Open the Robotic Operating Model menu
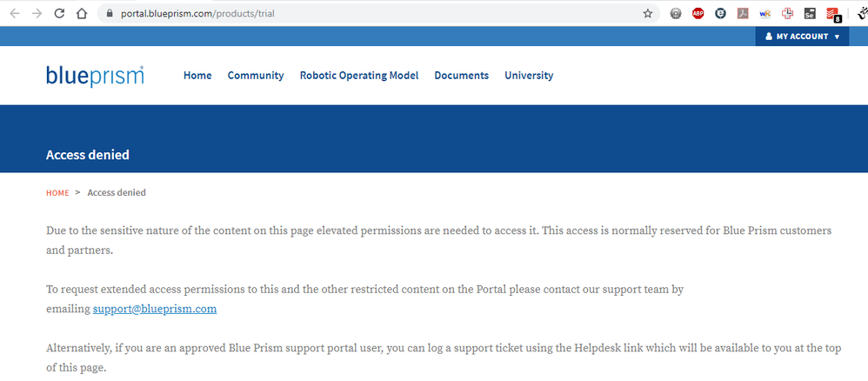This screenshot has height=381, width=868. coord(359,76)
